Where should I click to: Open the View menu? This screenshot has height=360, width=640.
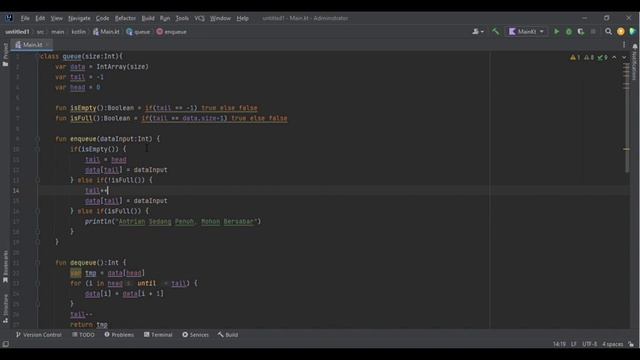pyautogui.click(x=56, y=18)
